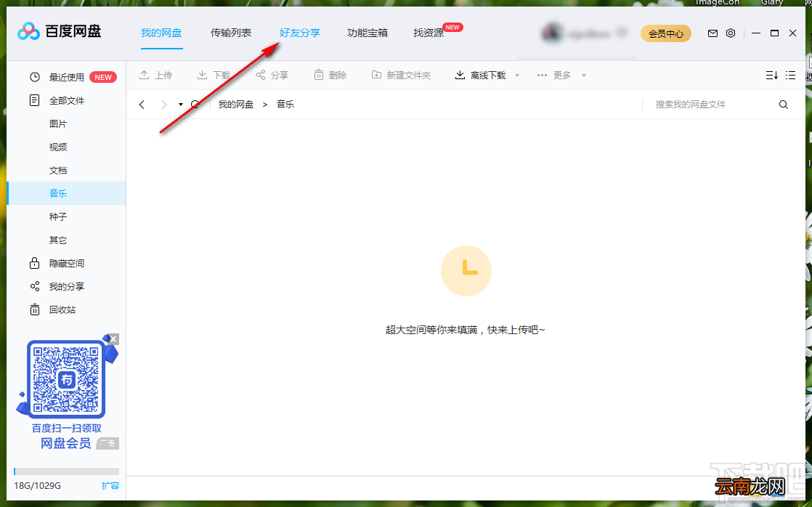Close the QR code advertisement

(x=113, y=339)
